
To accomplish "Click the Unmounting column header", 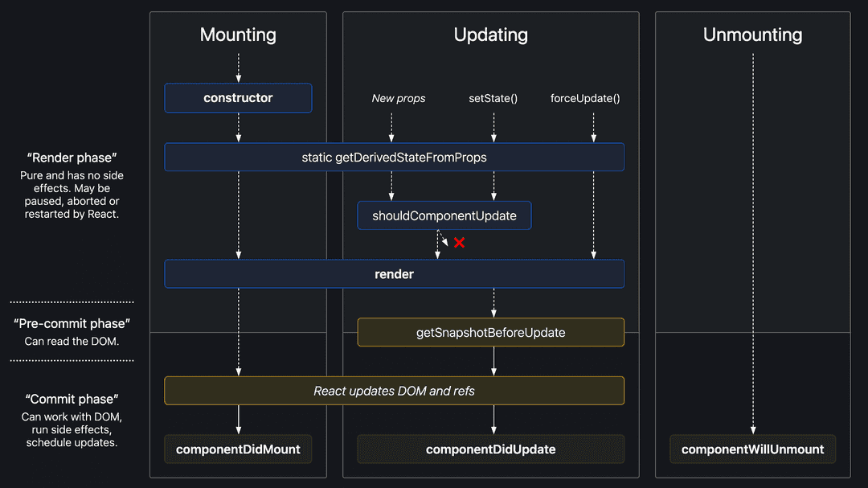I will 752,35.
